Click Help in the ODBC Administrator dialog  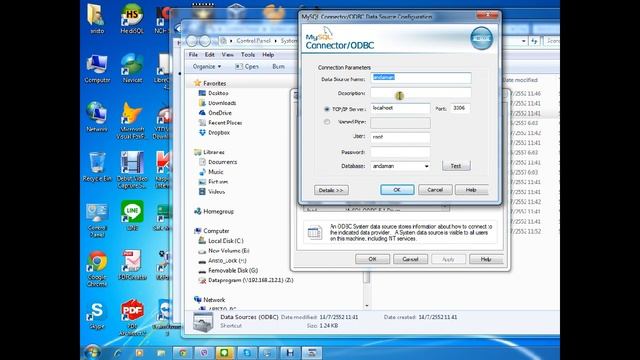click(x=486, y=259)
